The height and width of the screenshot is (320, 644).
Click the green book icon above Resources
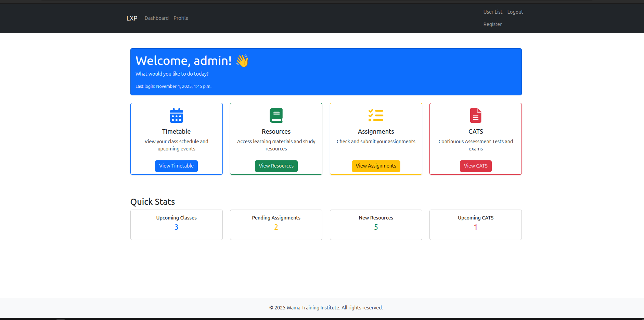(x=276, y=115)
